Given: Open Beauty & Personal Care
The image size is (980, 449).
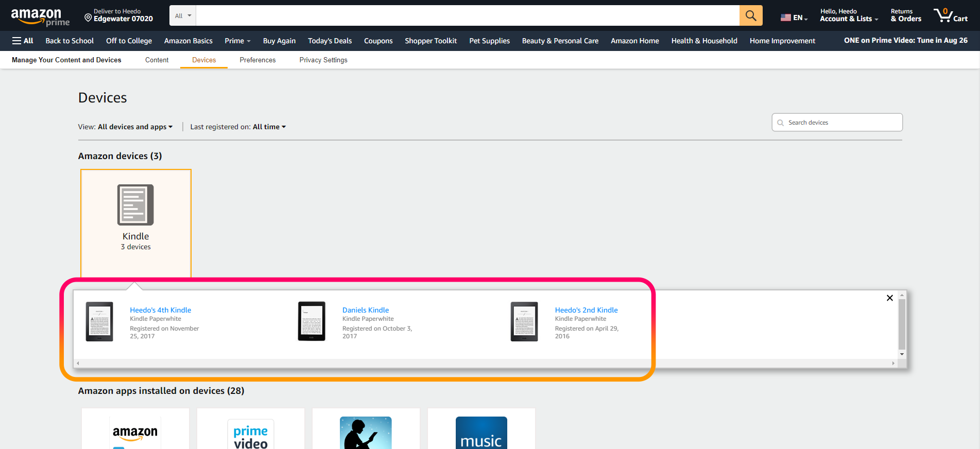Looking at the screenshot, I should pyautogui.click(x=560, y=41).
